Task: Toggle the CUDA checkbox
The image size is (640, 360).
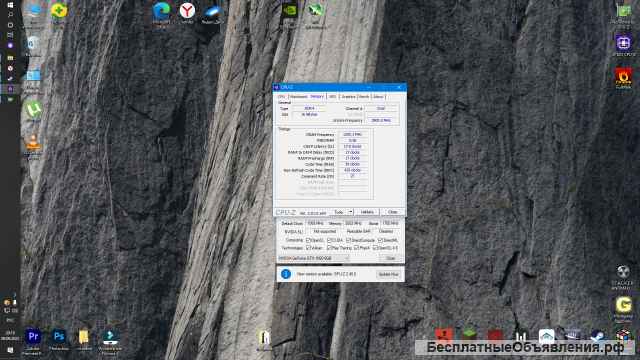Action: pyautogui.click(x=330, y=240)
